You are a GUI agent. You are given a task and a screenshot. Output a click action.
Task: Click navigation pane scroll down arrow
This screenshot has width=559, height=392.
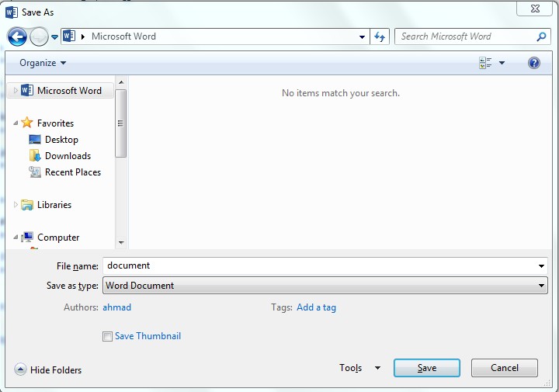(121, 243)
